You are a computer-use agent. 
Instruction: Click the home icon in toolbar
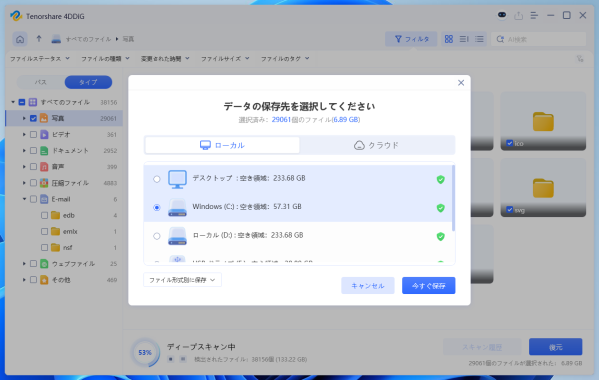(x=20, y=39)
